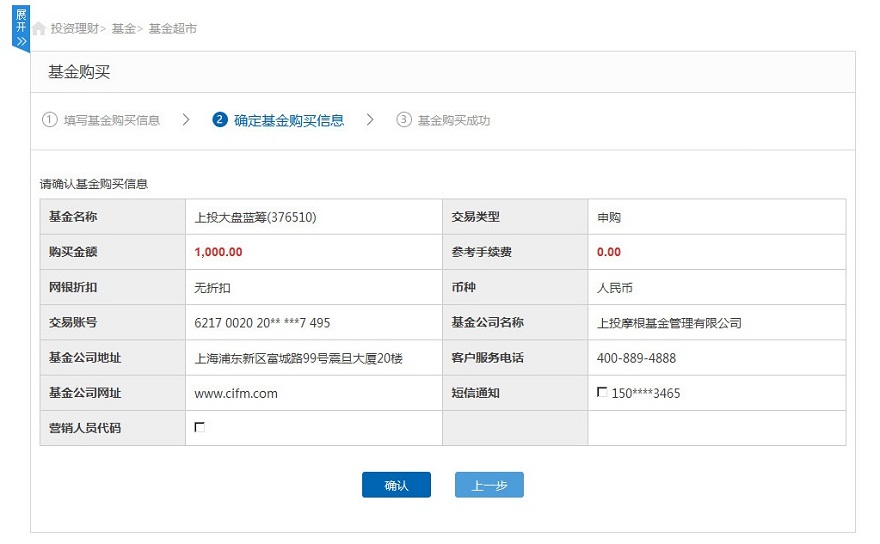Image resolution: width=880 pixels, height=544 pixels.
Task: Select the 基金购买成功 step label
Action: click(x=454, y=120)
